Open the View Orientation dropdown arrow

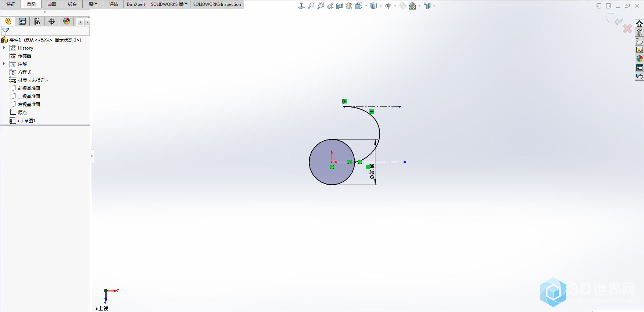(366, 6)
